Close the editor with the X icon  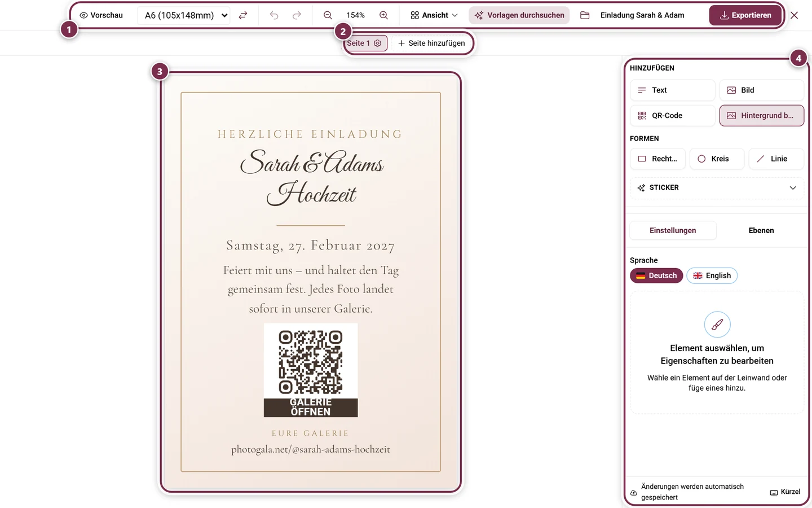(x=794, y=15)
